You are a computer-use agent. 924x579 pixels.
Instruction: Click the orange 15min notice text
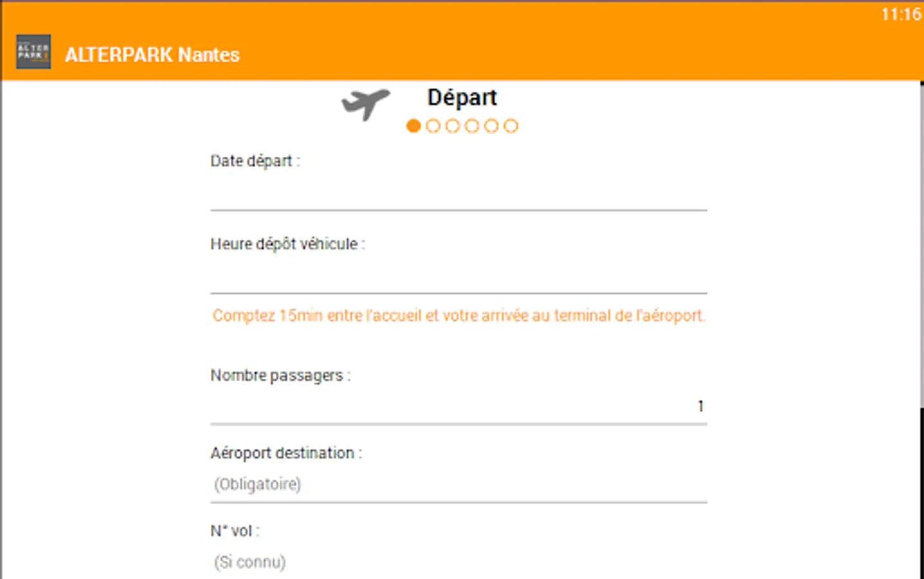pyautogui.click(x=459, y=316)
